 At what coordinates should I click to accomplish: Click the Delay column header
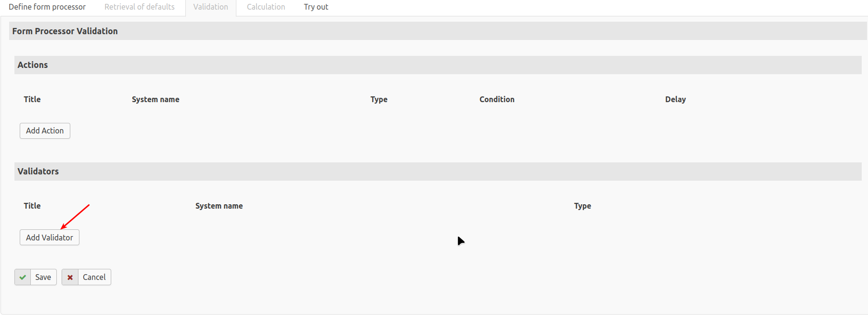(675, 99)
